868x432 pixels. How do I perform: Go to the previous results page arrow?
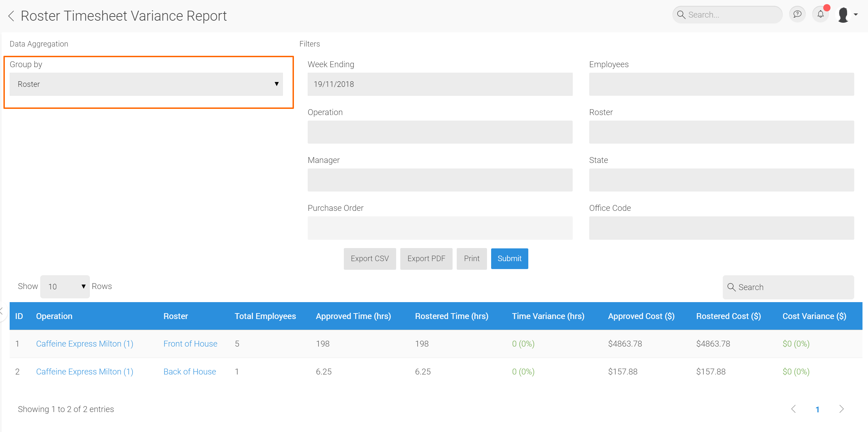point(793,409)
